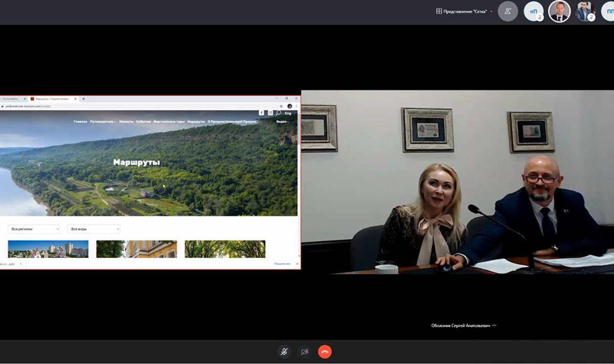This screenshot has height=364, width=614.
Task: Open more options next to Оболоник Сергей Анатольевич
Action: [494, 326]
